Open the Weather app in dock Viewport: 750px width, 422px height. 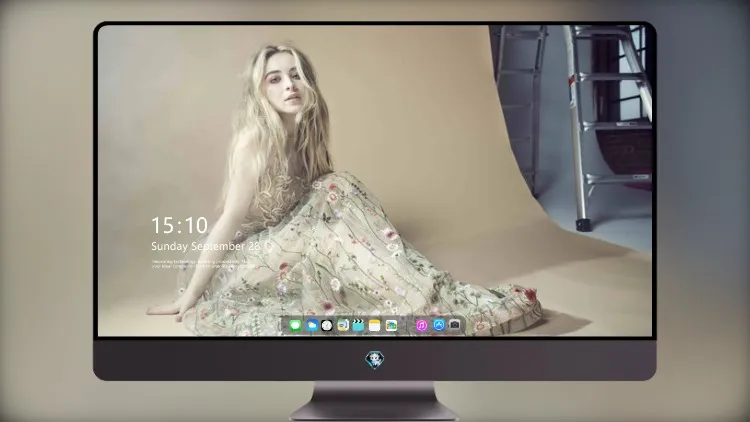point(311,326)
